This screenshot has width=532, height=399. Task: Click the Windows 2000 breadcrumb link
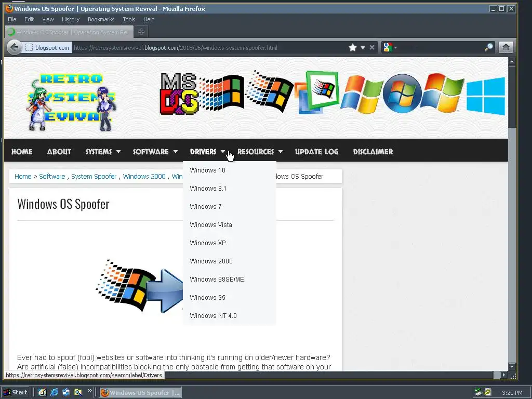144,177
